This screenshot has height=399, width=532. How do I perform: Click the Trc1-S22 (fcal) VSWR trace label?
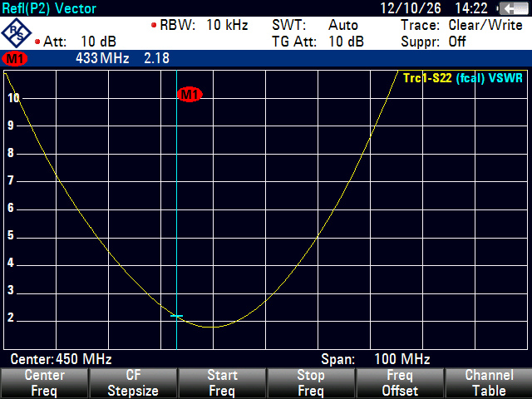463,78
